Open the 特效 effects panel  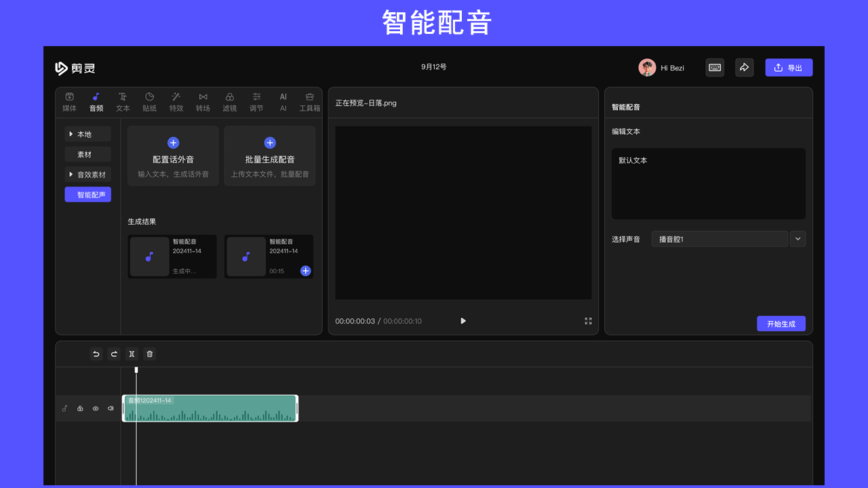(x=176, y=102)
